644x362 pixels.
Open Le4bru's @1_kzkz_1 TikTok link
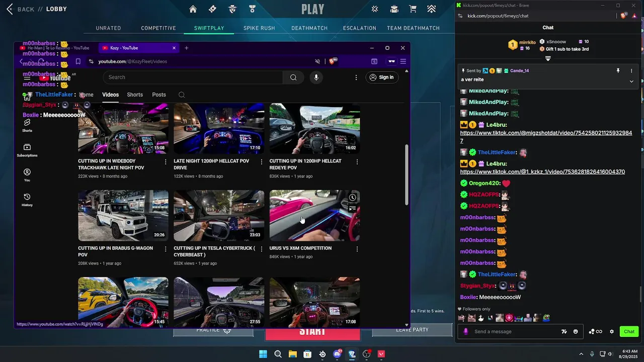coord(542,171)
